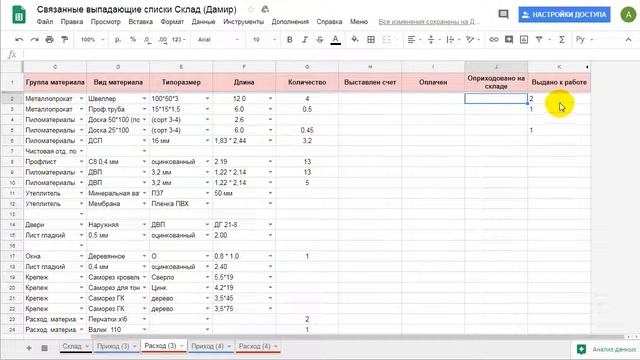Open comments history icon

click(503, 14)
